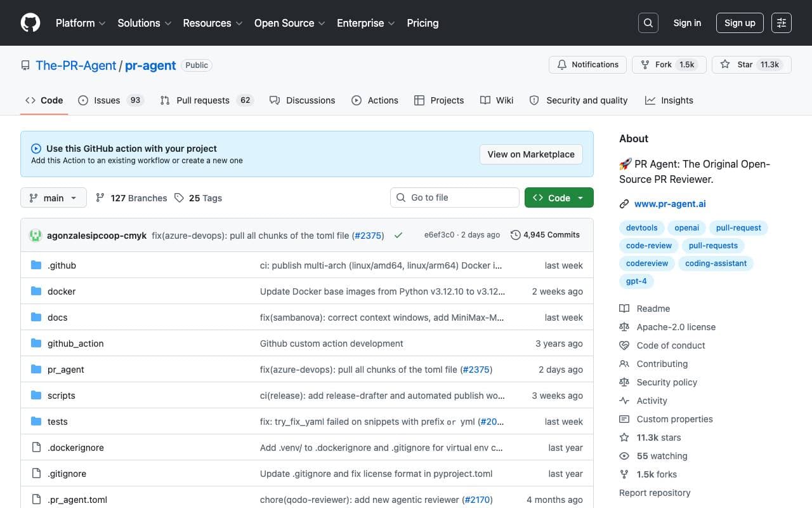Switch to the Projects tab
This screenshot has height=508, width=812.
(x=439, y=100)
